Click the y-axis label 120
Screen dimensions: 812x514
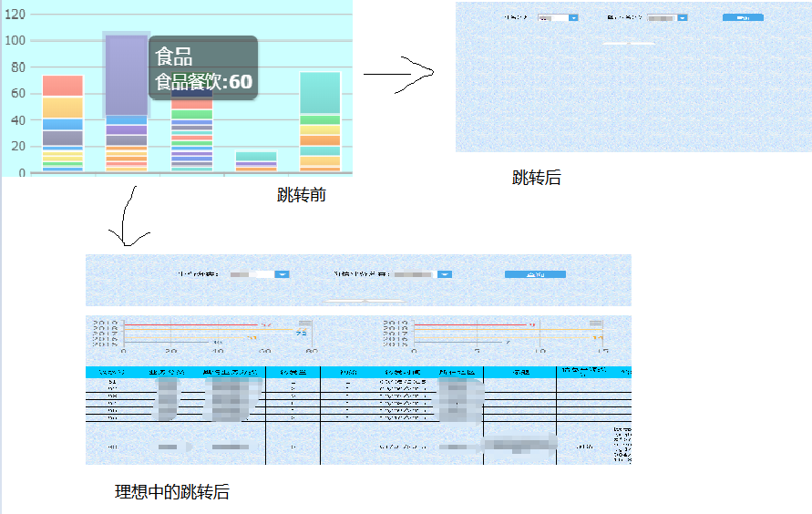[x=15, y=15]
